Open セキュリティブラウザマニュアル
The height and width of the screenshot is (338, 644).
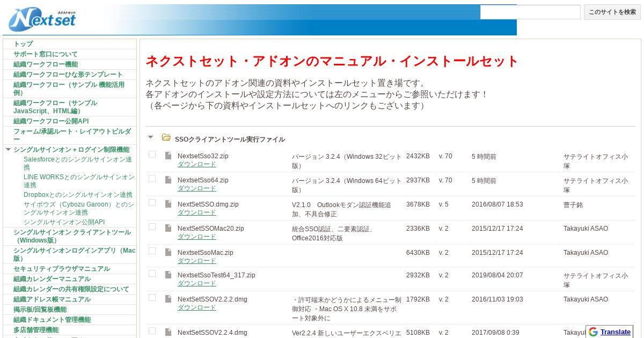[x=62, y=269]
